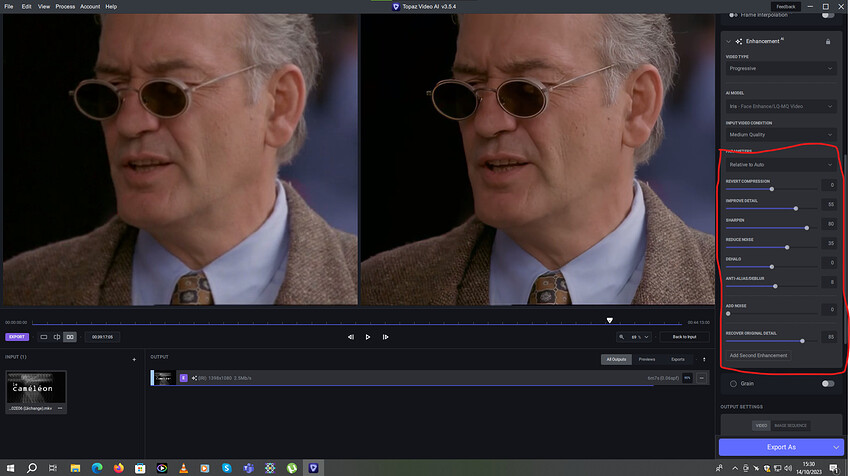The height and width of the screenshot is (476, 850).
Task: Click the Sharpen slider handle
Action: [x=807, y=227]
